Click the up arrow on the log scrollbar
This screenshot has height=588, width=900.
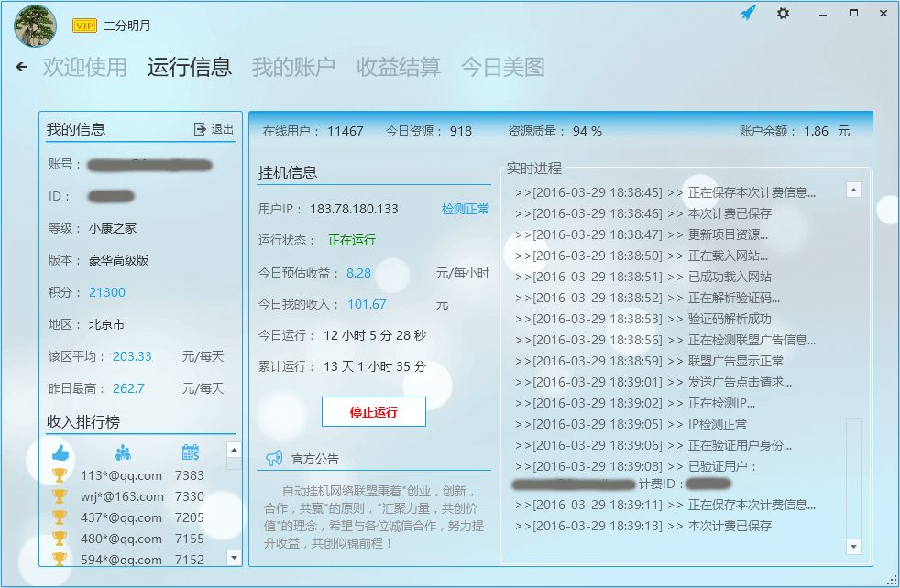pos(854,191)
